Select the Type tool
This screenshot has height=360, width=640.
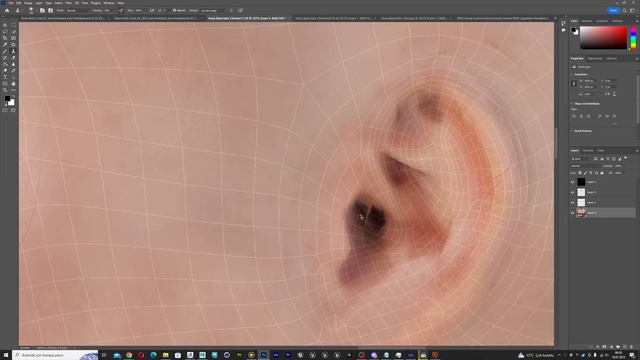(5, 77)
